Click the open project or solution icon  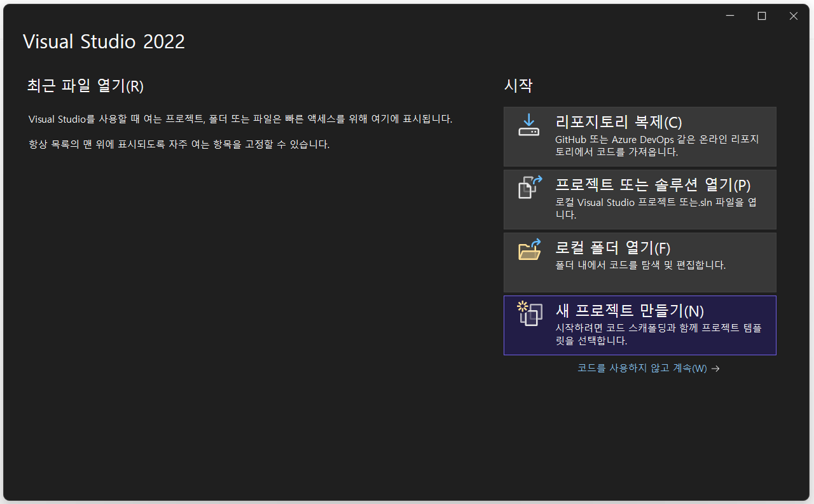click(530, 187)
